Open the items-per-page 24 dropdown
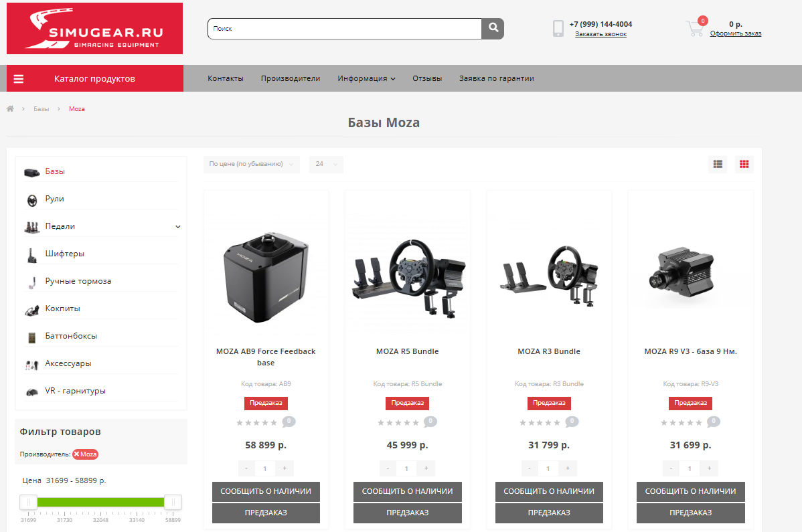The image size is (802, 532). coord(326,164)
